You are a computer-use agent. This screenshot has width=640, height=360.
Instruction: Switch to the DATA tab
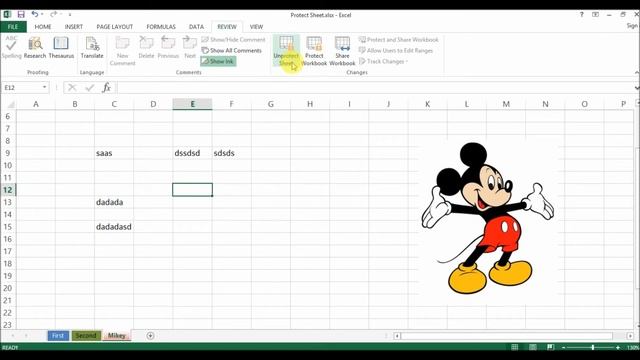pos(196,27)
